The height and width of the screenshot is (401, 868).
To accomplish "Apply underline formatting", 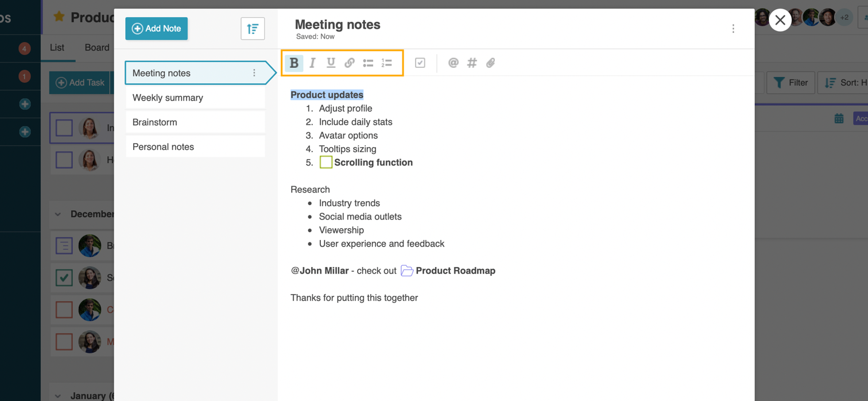I will tap(331, 63).
